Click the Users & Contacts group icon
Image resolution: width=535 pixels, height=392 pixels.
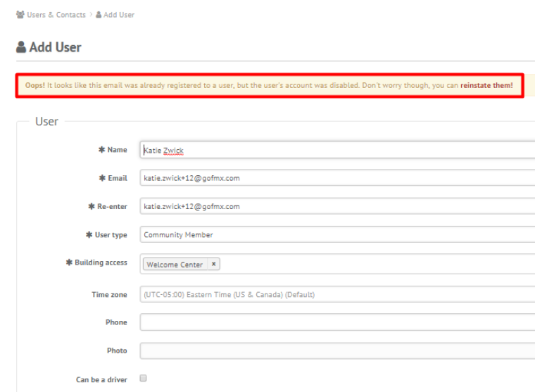(20, 14)
